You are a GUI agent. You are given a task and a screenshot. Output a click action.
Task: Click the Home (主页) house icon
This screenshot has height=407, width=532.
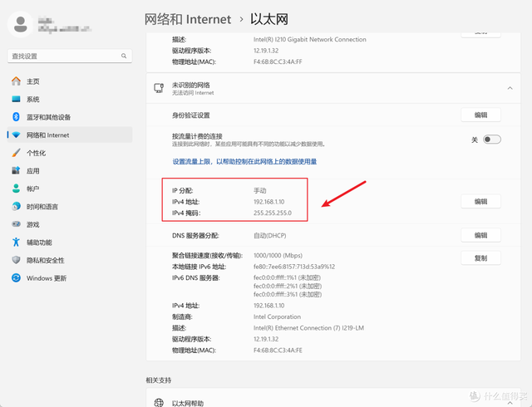click(16, 81)
